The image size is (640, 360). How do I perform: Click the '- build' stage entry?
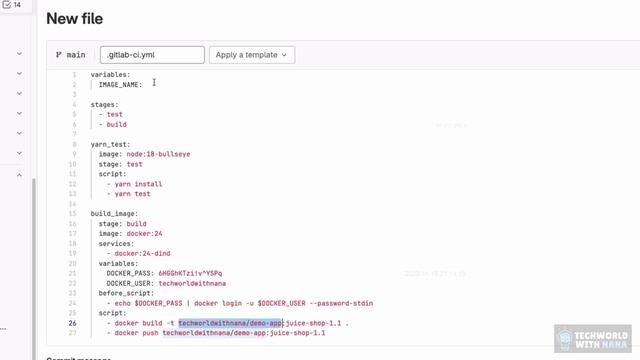(x=113, y=124)
